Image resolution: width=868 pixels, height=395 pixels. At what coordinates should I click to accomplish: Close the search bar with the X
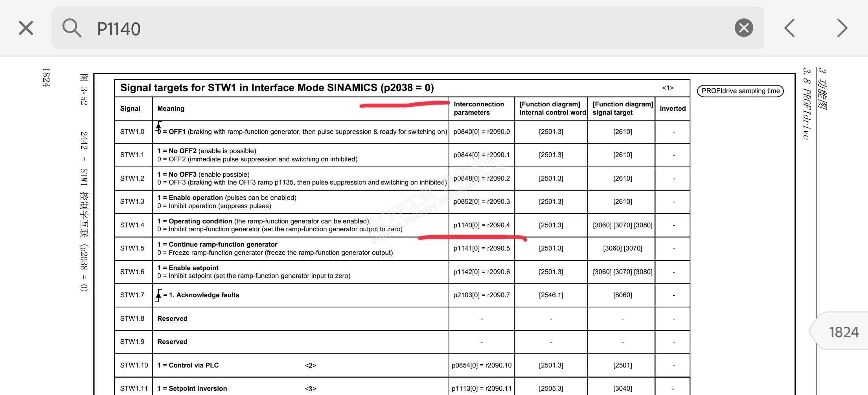[x=26, y=28]
